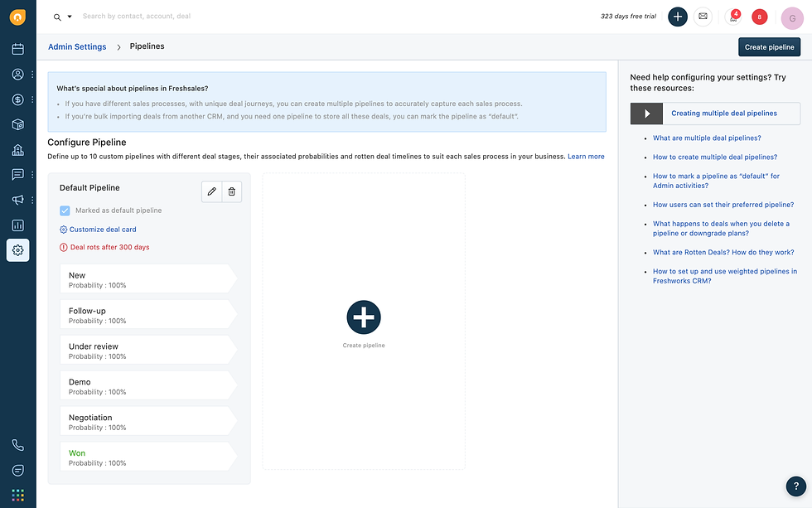Open the phone dialer icon
This screenshot has width=812, height=508.
click(17, 445)
